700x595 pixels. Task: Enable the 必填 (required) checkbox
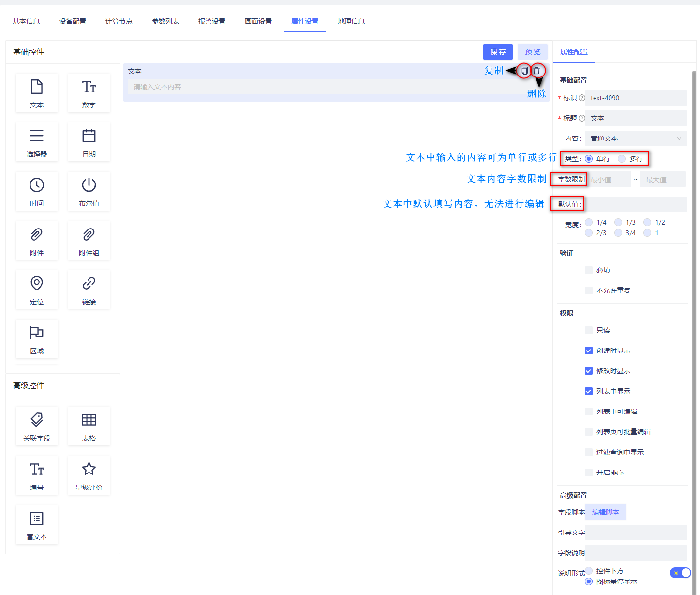pos(588,270)
